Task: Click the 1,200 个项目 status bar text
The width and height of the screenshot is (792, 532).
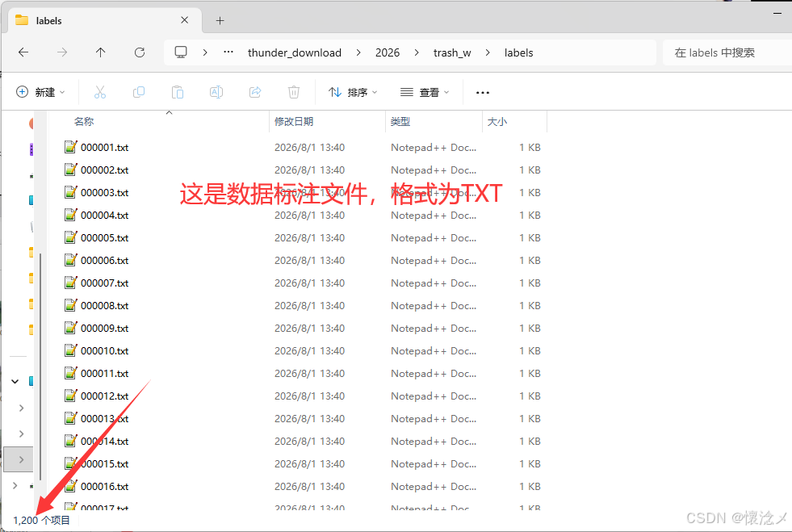Action: tap(41, 521)
